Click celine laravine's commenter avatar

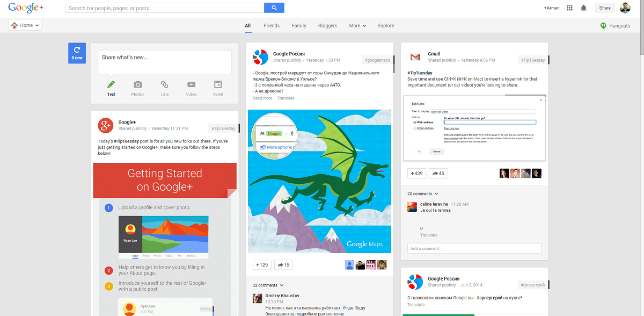click(x=412, y=207)
